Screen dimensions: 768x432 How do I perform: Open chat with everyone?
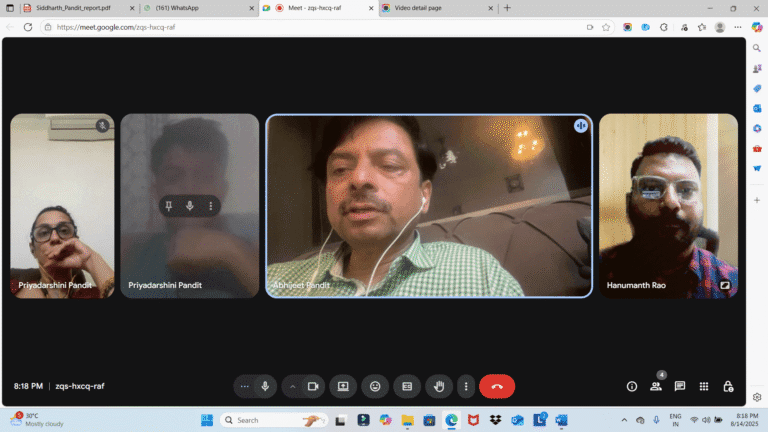coord(680,386)
